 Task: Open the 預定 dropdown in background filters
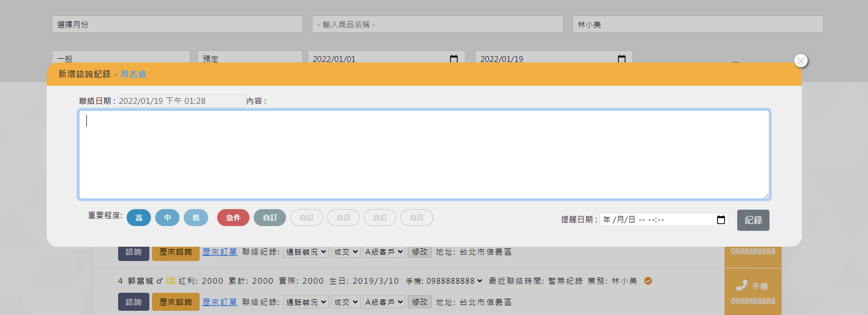pyautogui.click(x=250, y=57)
